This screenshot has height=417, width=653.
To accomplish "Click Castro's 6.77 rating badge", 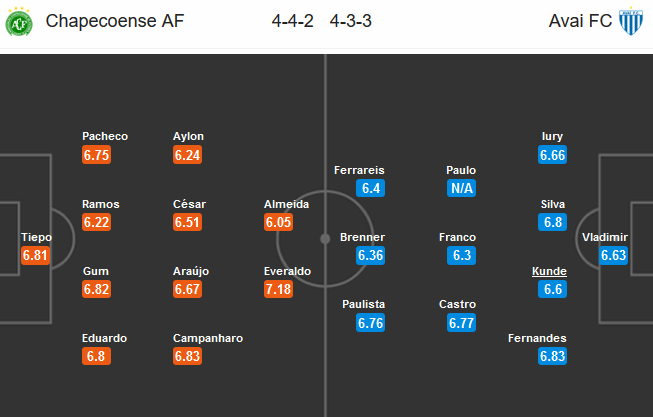I will [462, 322].
